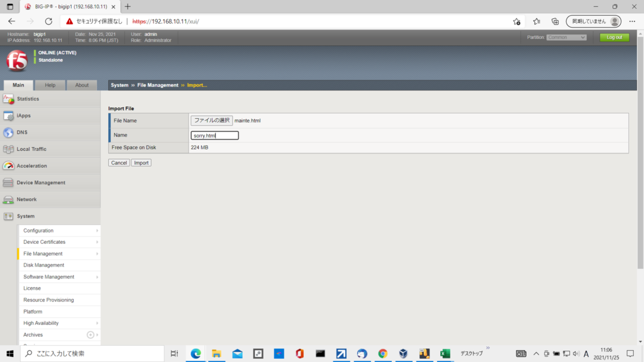
Task: Expand the Software Management submenu arrow
Action: point(97,277)
